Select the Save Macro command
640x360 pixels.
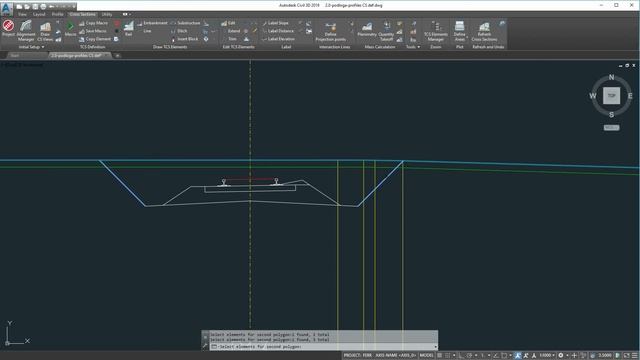93,31
